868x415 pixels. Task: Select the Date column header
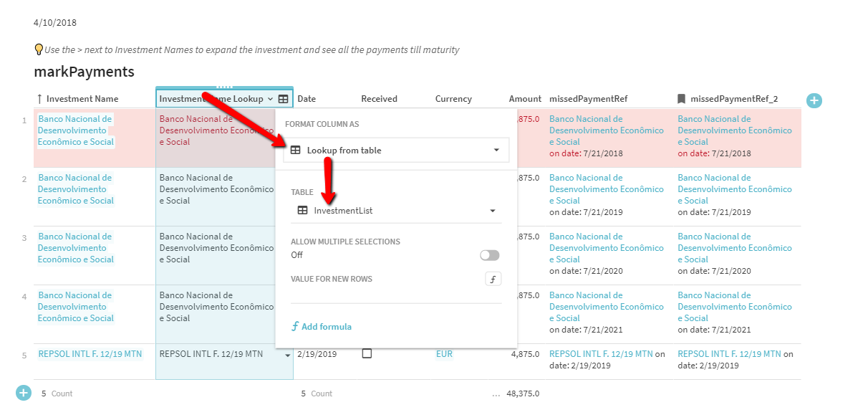307,99
